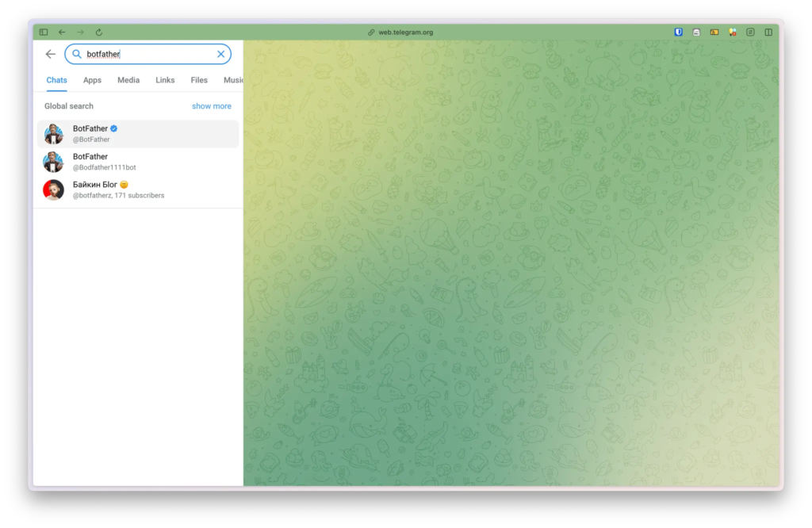Viewport: 812px width, 528px height.
Task: Click the @BotFather username text
Action: coord(91,140)
